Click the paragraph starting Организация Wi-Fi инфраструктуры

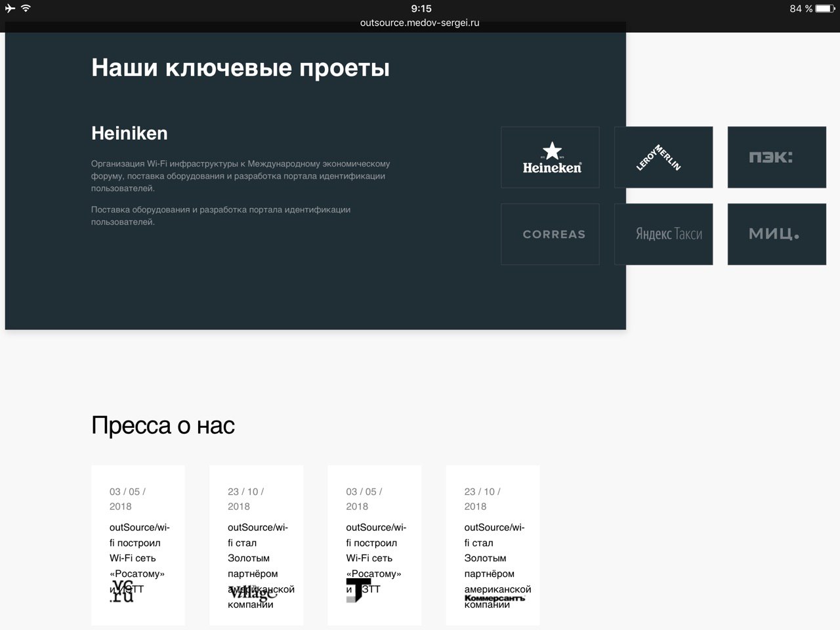[241, 176]
